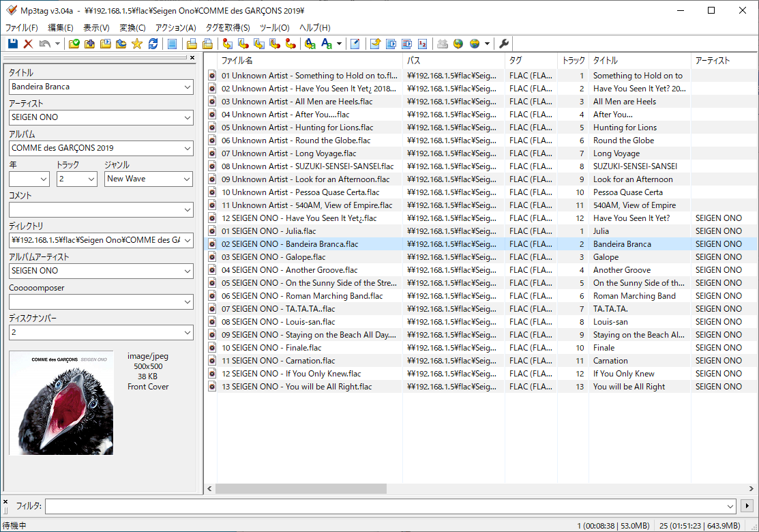Click the Actions icon with magnifier

pos(310,44)
